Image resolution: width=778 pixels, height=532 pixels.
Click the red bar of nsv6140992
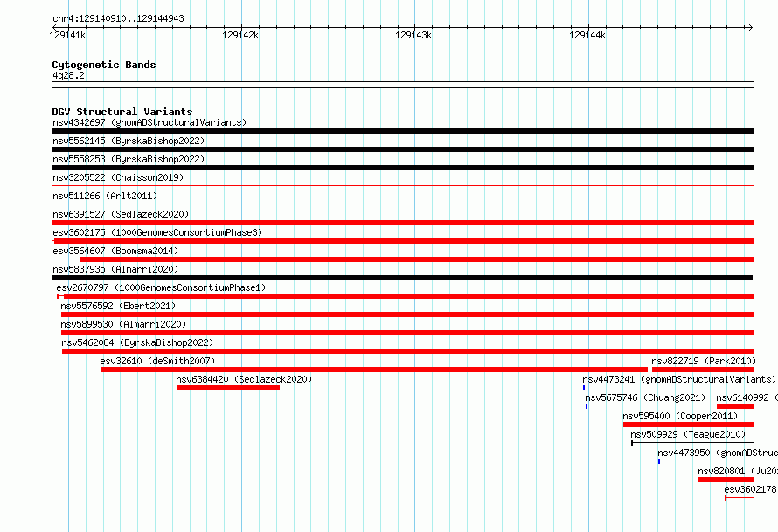tap(735, 406)
